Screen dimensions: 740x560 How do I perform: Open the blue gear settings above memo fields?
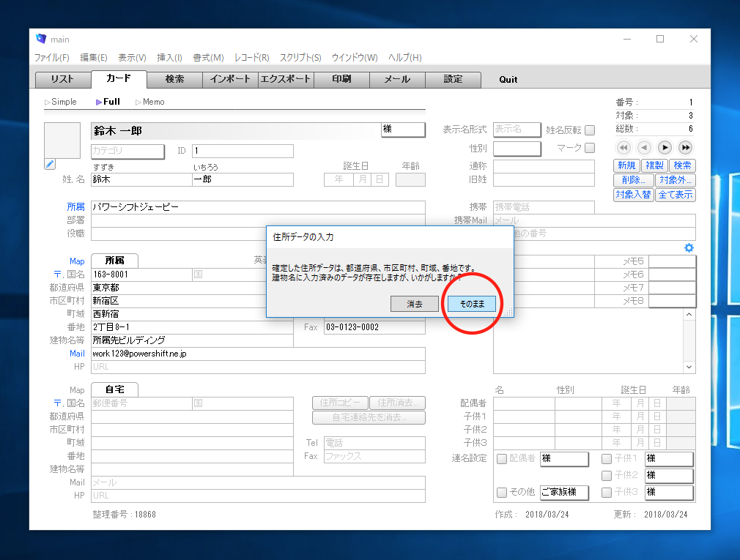pyautogui.click(x=689, y=248)
